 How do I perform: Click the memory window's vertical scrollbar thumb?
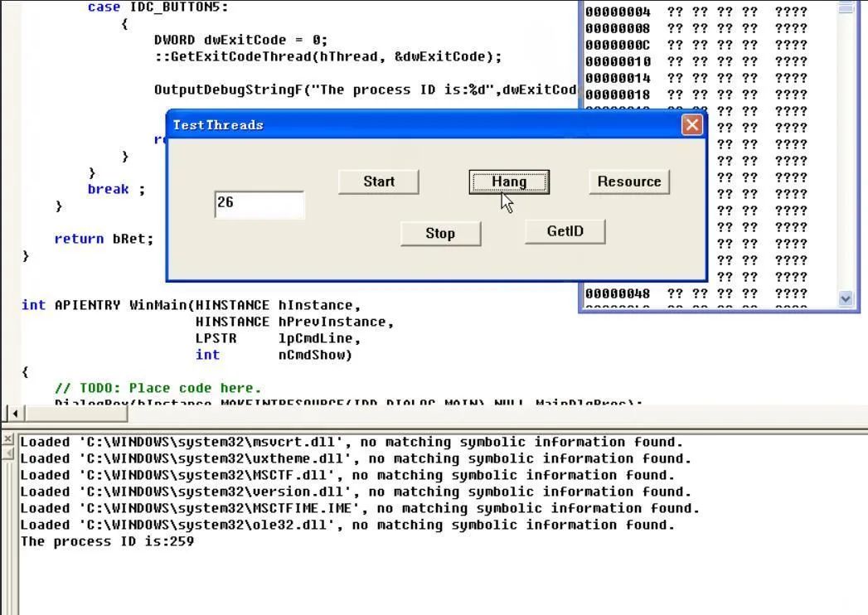846,7
